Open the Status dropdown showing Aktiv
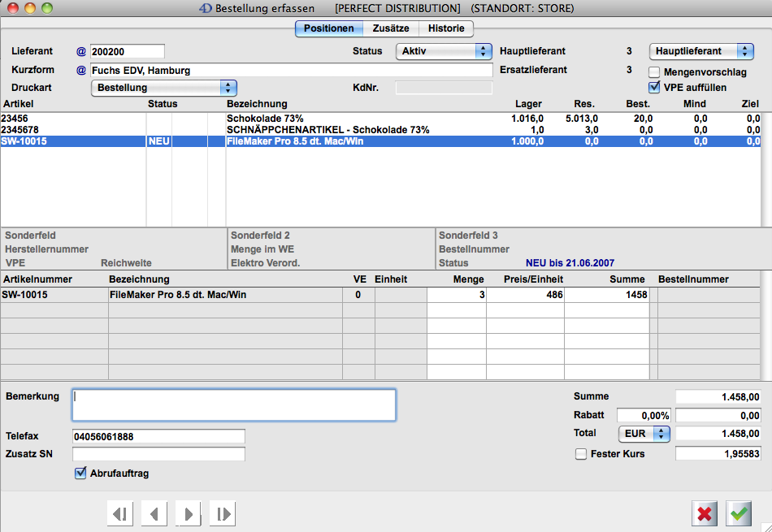 (445, 51)
